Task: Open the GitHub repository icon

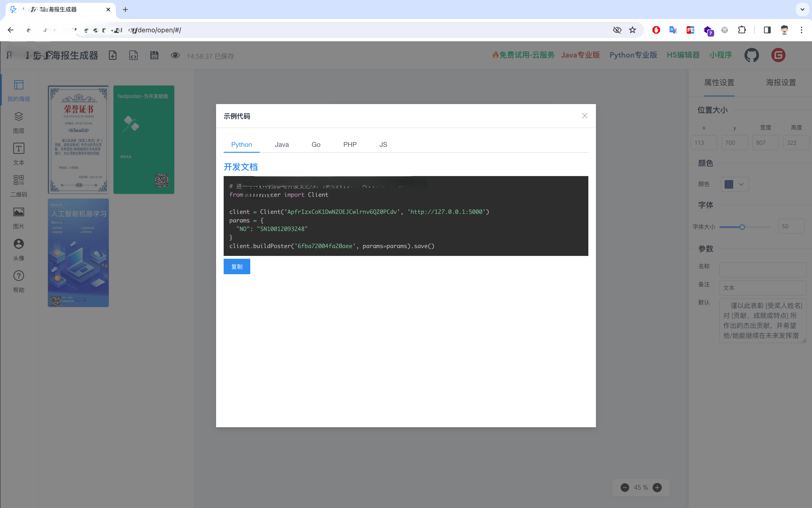Action: [751, 55]
